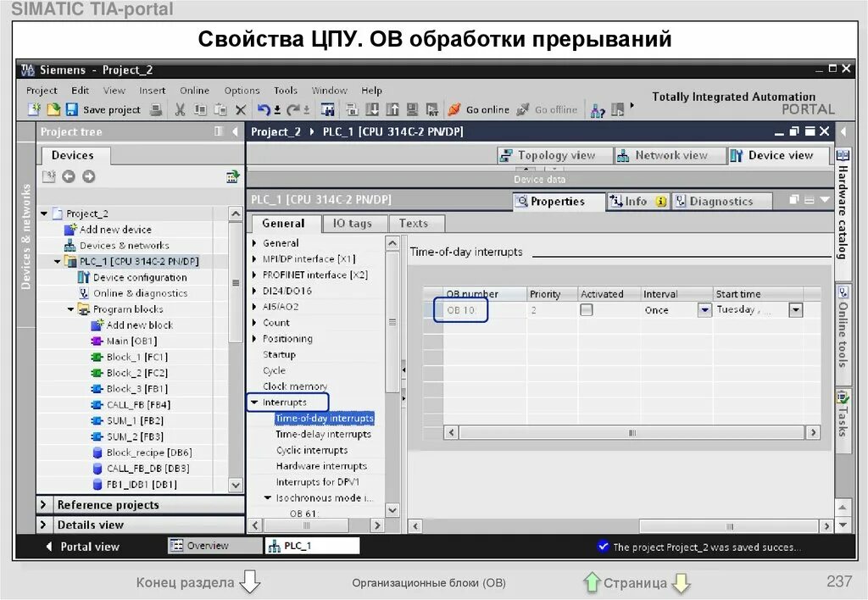Click the Go online icon
868x600 pixels.
454,109
